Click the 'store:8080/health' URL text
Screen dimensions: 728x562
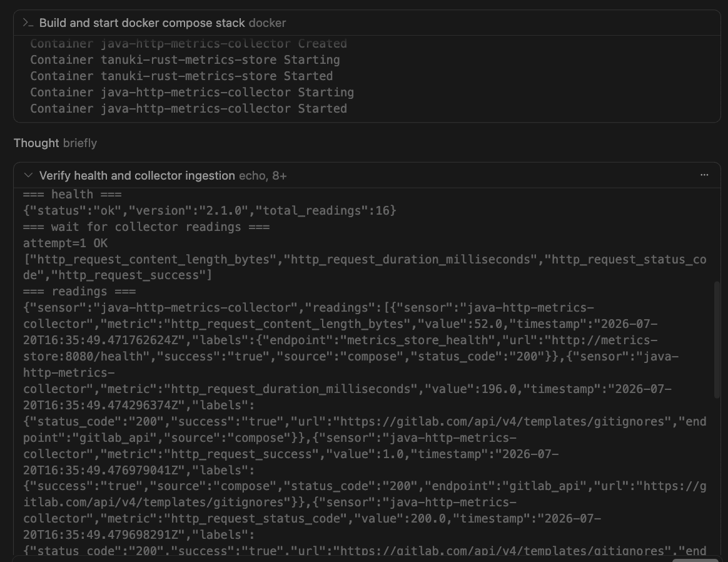coord(83,357)
